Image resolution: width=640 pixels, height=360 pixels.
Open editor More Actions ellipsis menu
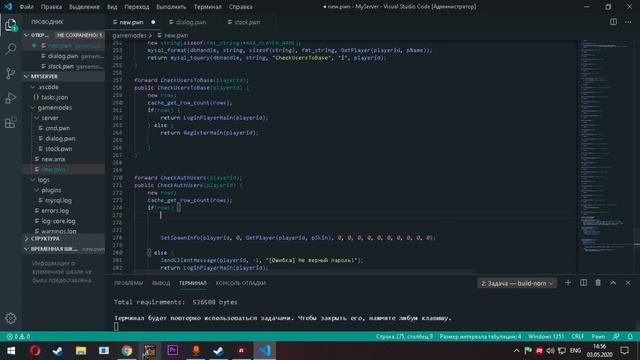click(x=628, y=22)
